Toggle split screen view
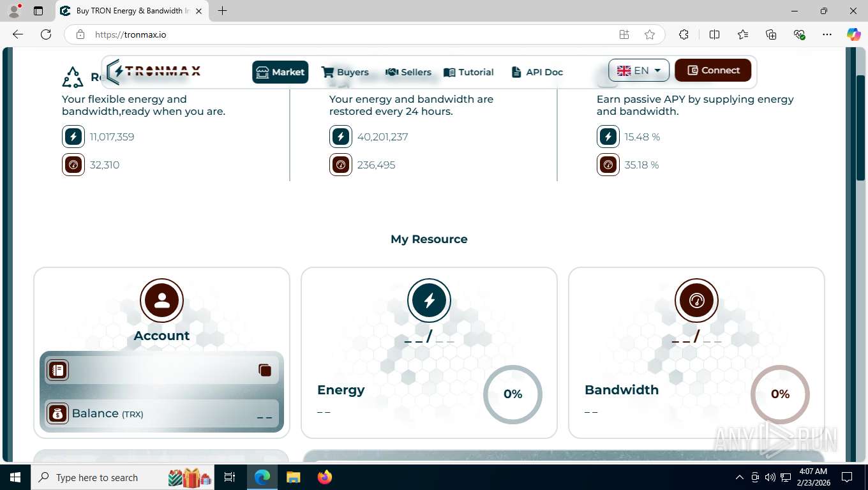 714,34
